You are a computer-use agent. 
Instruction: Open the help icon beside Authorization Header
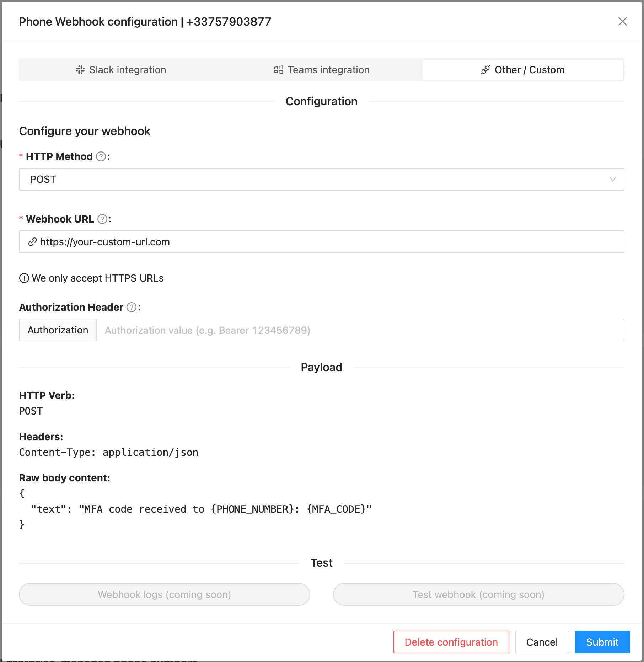[x=131, y=307]
